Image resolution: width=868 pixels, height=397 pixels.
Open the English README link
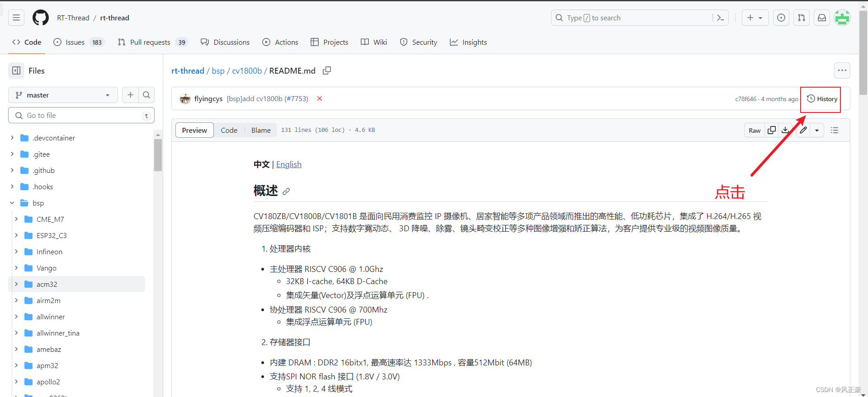pos(289,164)
